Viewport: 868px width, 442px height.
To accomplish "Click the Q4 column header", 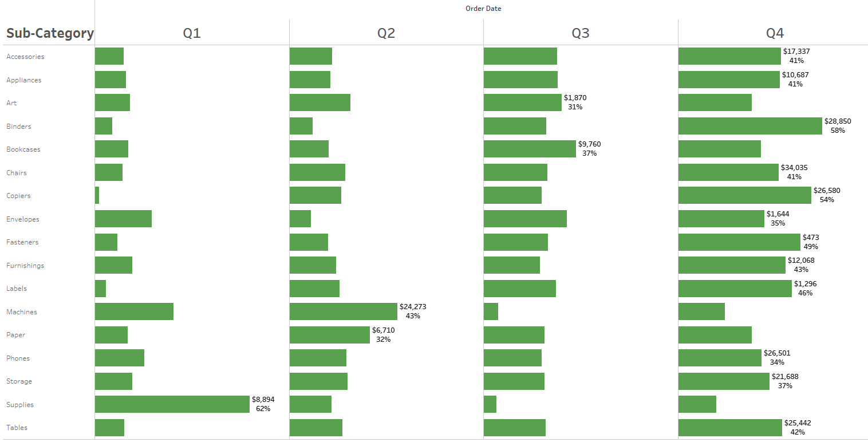I will point(775,33).
